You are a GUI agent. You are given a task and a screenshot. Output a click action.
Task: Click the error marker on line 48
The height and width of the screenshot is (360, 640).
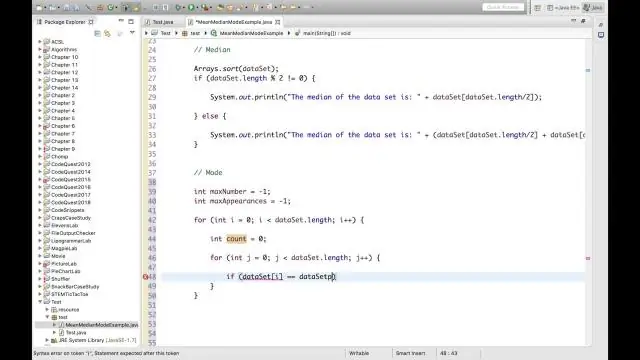coord(146,277)
